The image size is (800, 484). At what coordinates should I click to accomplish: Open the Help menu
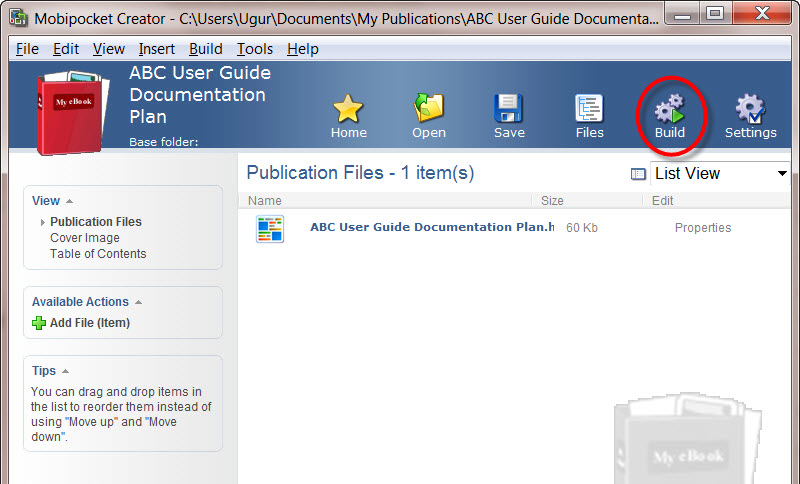(303, 49)
